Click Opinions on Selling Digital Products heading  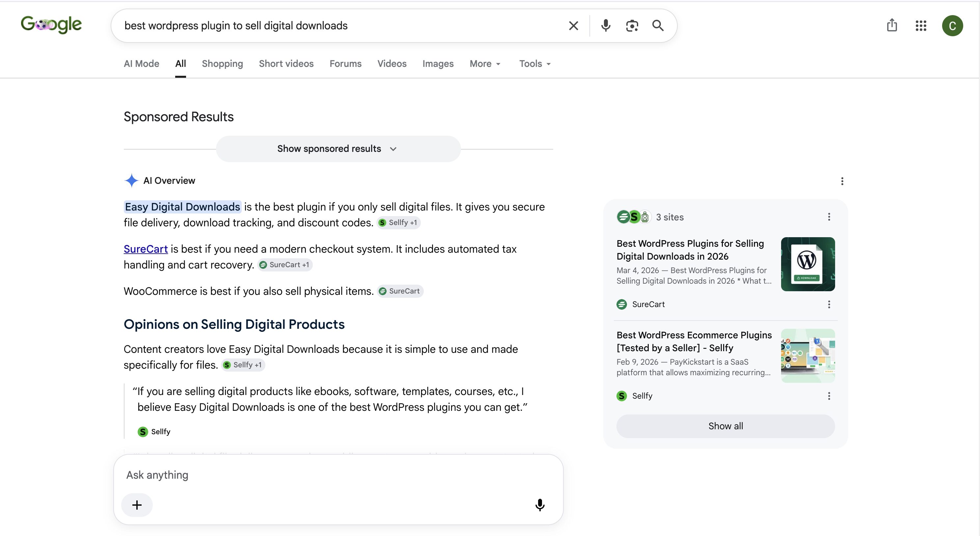[234, 324]
